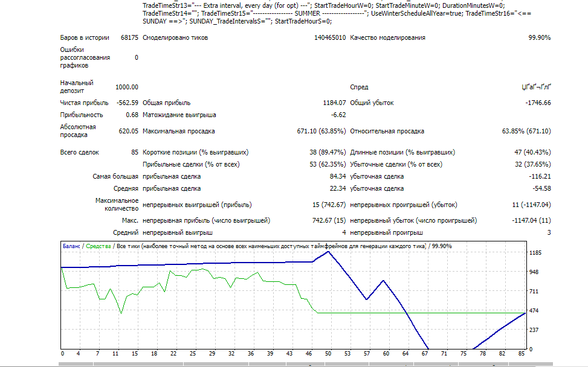The image size is (588, 367).
Task: Select the largest loss trade value -116.21
Action: (x=540, y=176)
